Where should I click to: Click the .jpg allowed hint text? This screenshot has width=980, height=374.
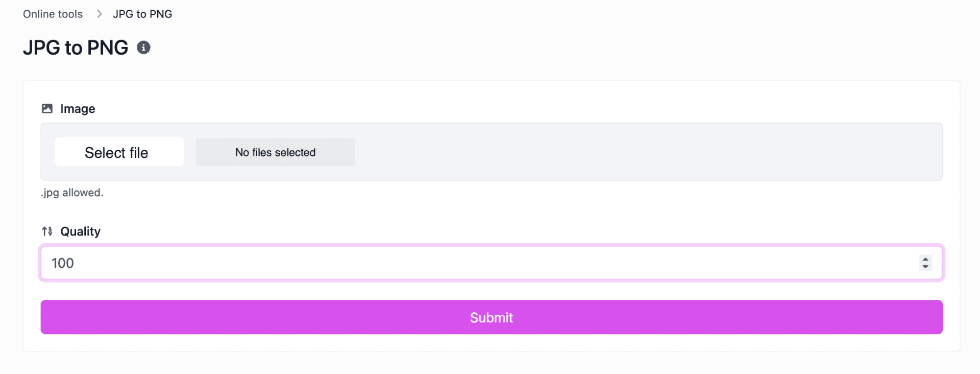(x=72, y=193)
